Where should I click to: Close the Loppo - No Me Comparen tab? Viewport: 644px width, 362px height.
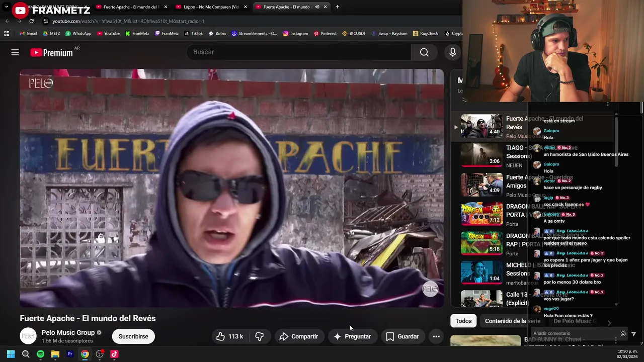246,7
